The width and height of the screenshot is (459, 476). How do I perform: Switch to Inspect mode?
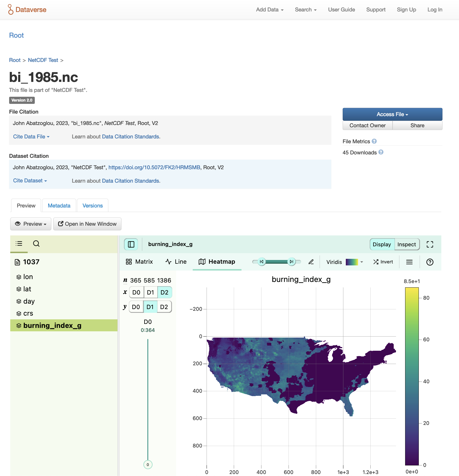click(407, 244)
